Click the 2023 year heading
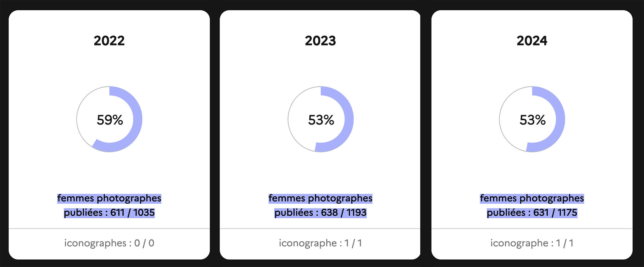The width and height of the screenshot is (644, 267). (x=320, y=41)
